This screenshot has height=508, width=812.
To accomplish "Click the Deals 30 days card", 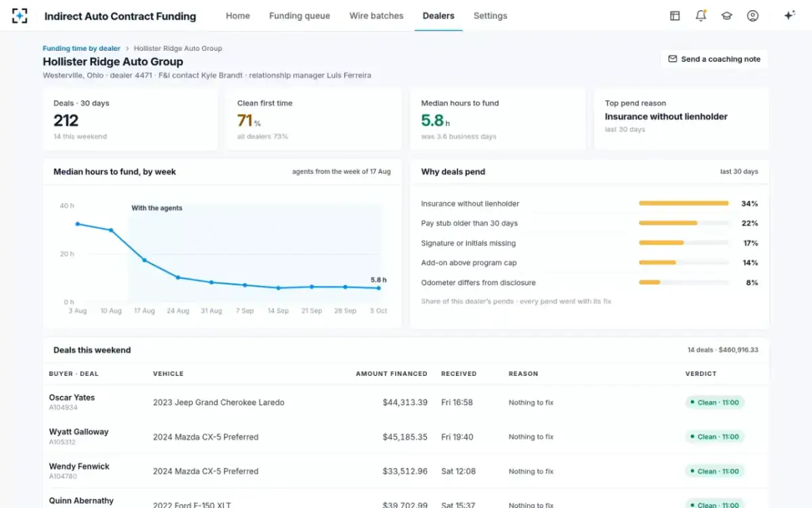I will (131, 119).
